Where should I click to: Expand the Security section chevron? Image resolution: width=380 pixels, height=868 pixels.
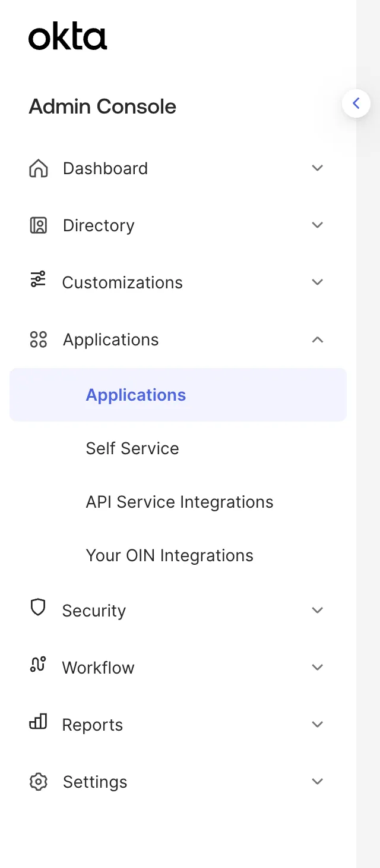(x=318, y=611)
